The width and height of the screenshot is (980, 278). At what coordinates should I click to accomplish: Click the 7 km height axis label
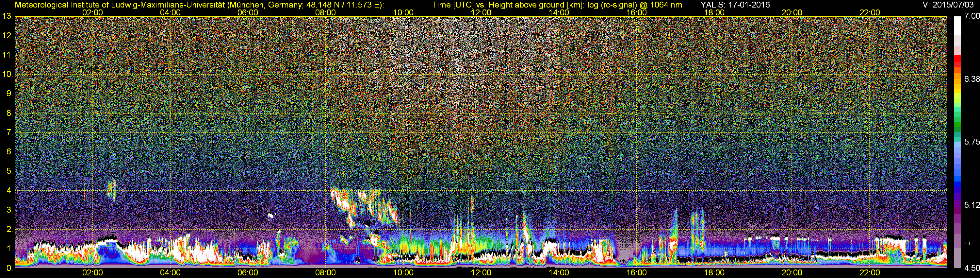[9, 132]
